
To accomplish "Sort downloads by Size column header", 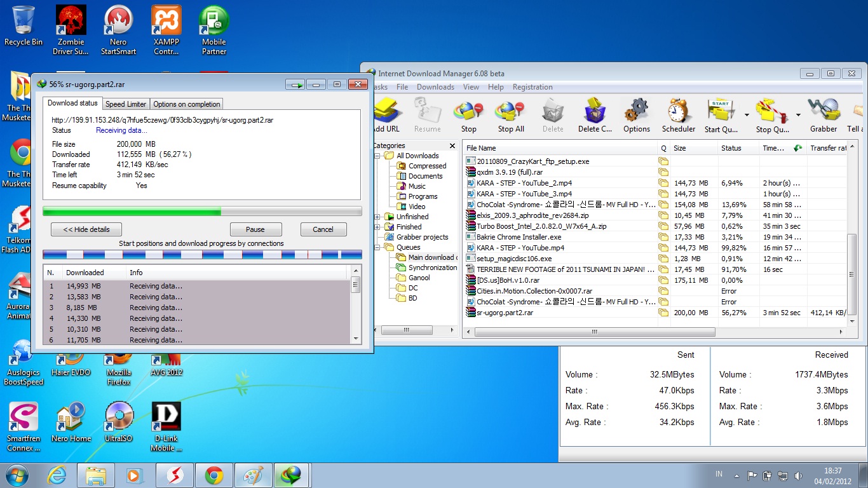I will click(x=694, y=148).
